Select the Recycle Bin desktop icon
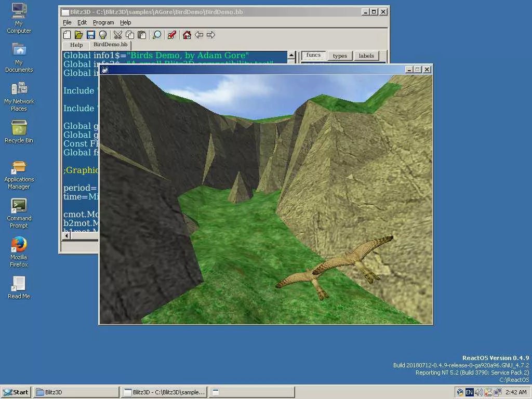 pyautogui.click(x=19, y=132)
